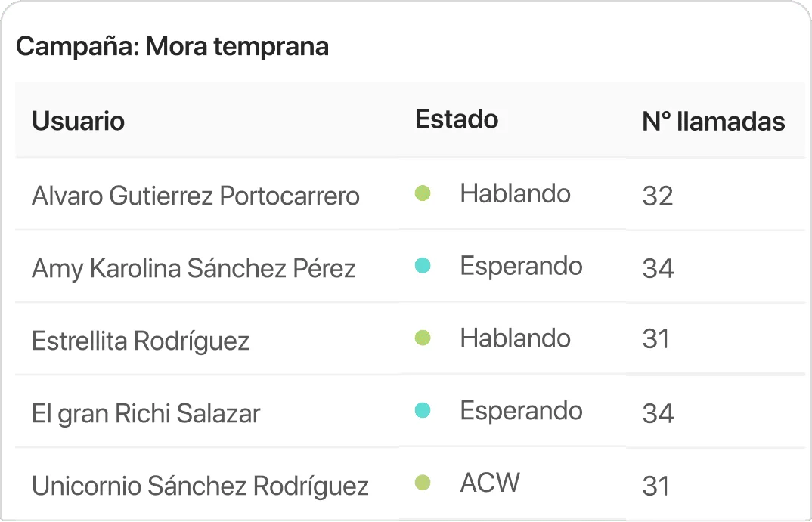Click Esperando status of Amy Karolina

tap(521, 266)
